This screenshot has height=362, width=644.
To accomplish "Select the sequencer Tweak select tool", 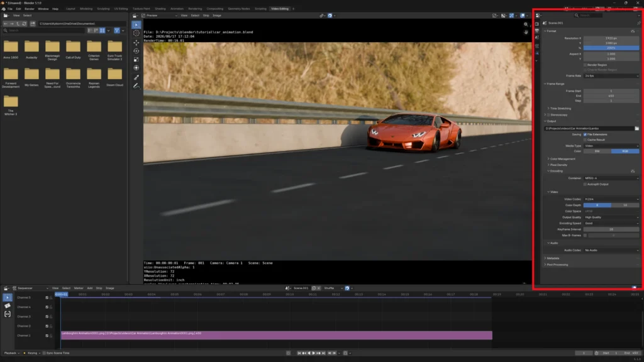I will pyautogui.click(x=8, y=297).
